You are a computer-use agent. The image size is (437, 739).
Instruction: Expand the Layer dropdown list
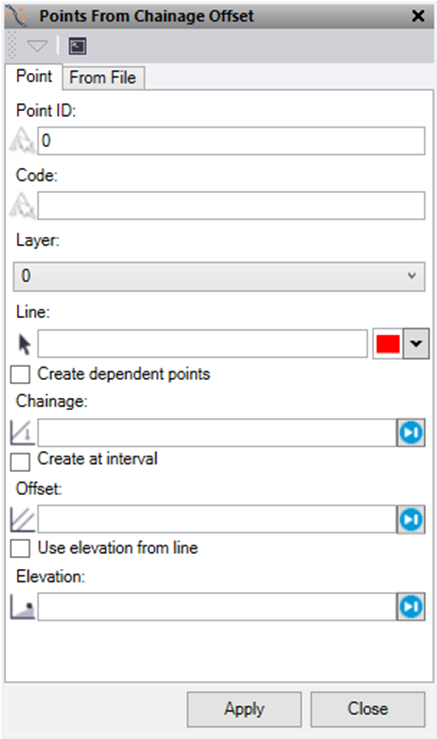point(219,276)
